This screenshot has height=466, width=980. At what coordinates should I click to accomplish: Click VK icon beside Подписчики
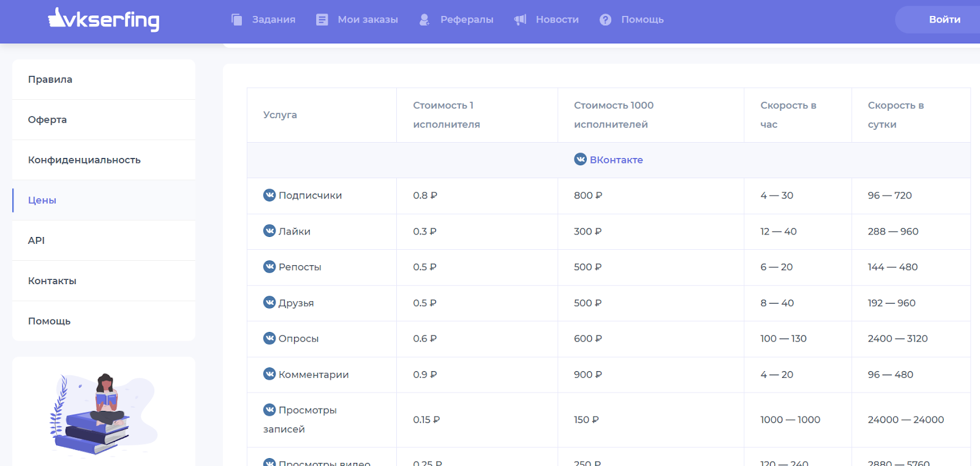tap(269, 195)
